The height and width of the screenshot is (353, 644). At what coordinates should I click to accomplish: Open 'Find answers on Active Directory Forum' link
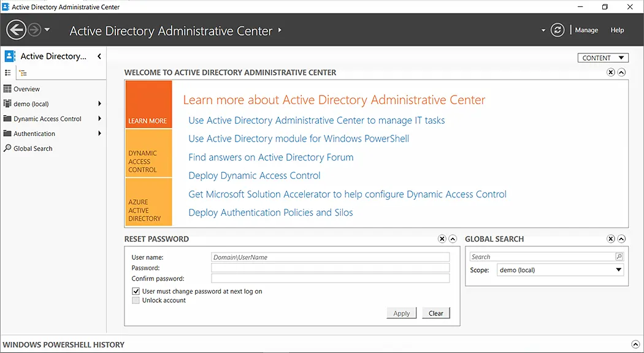click(270, 158)
